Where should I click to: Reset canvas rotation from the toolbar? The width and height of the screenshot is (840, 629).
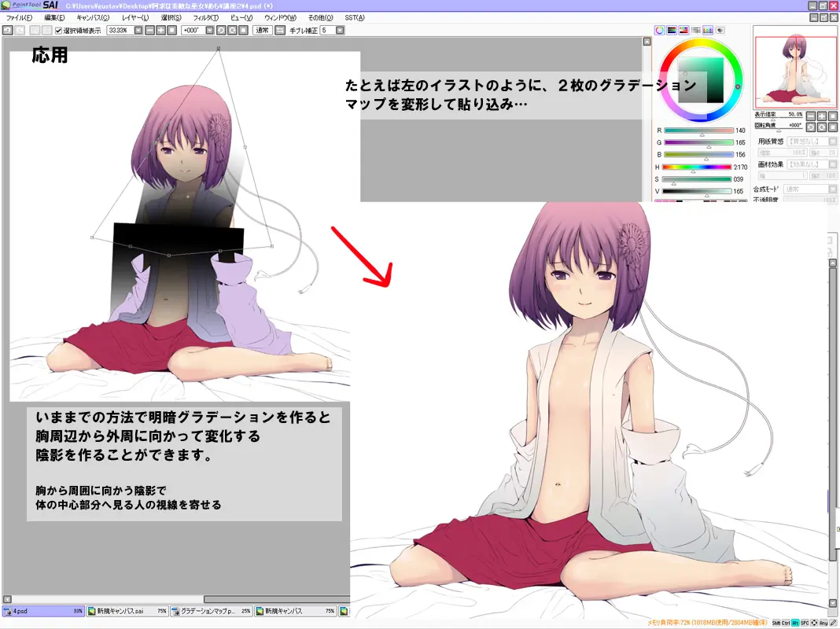click(244, 31)
